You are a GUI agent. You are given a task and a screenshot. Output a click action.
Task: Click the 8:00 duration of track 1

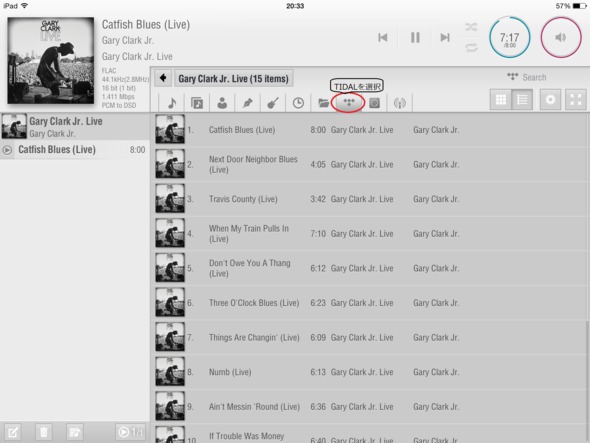coord(318,130)
